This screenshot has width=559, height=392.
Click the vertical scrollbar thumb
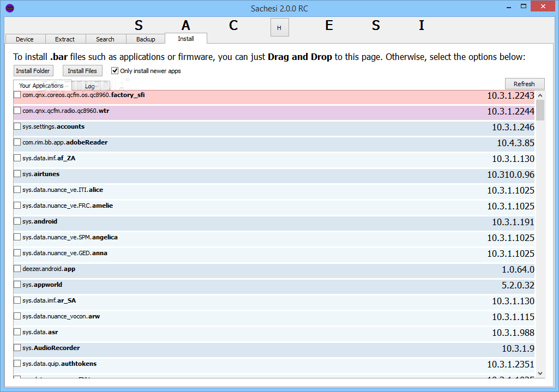click(540, 110)
